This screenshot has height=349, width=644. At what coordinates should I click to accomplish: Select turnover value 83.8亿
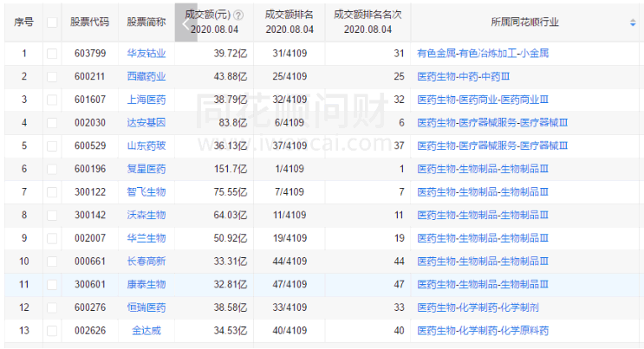(x=233, y=123)
